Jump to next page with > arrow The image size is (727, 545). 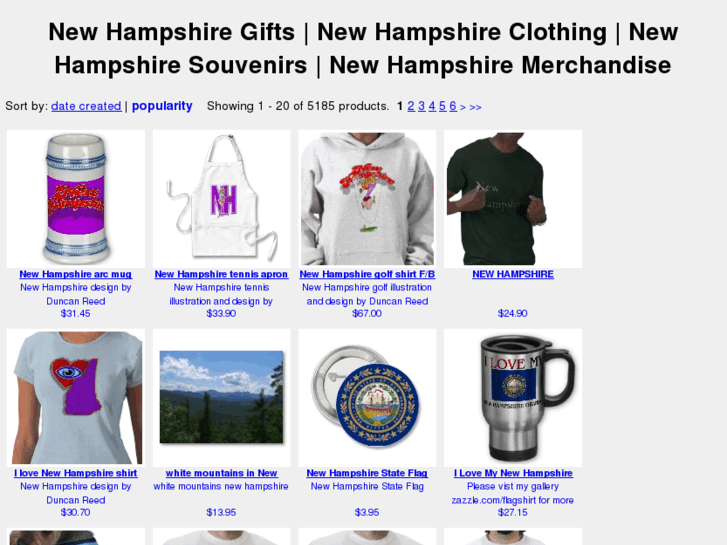point(463,107)
